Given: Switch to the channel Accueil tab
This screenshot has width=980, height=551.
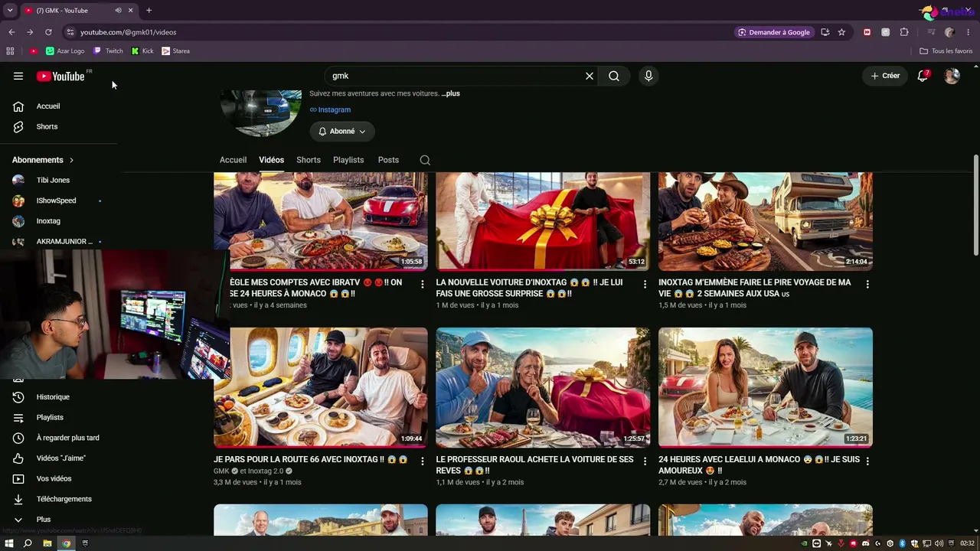Looking at the screenshot, I should pos(233,160).
